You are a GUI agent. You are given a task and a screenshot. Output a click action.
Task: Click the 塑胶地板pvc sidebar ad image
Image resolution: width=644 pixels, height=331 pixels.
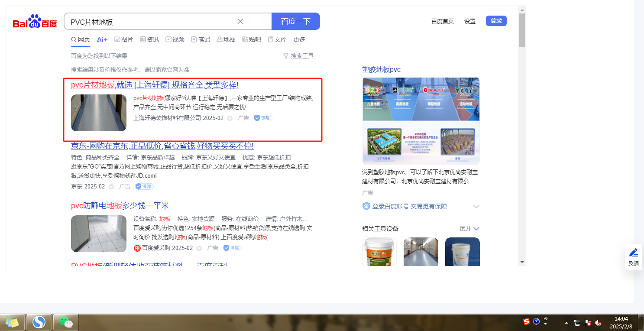click(x=421, y=121)
